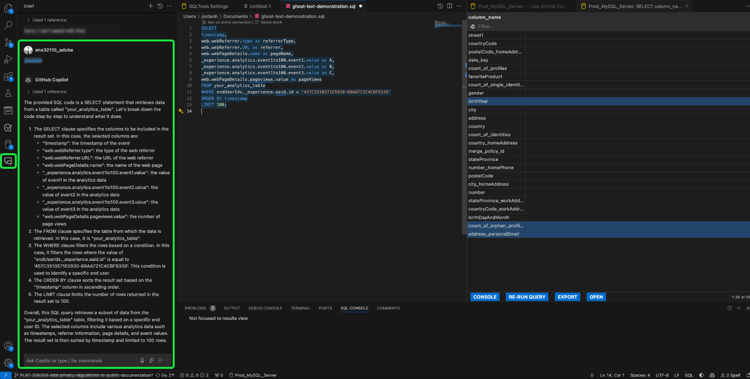Click the microphone voice input icon
This screenshot has height=379, width=750.
point(142,360)
